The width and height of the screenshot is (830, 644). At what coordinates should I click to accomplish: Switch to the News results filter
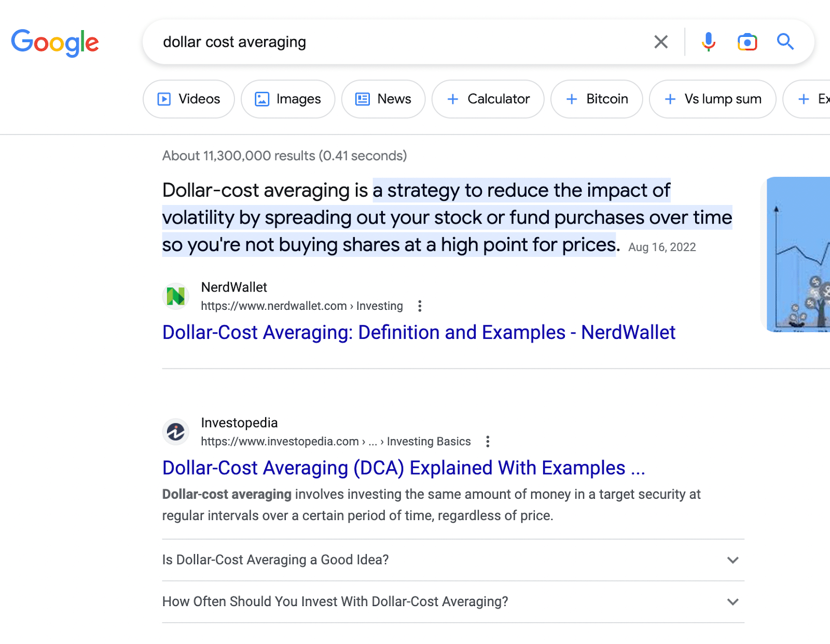(x=383, y=99)
